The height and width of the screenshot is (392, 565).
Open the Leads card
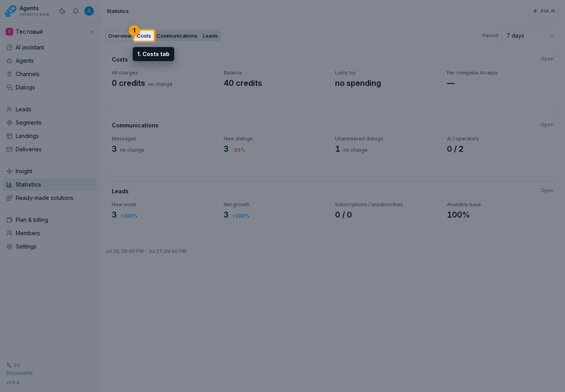pyautogui.click(x=547, y=191)
